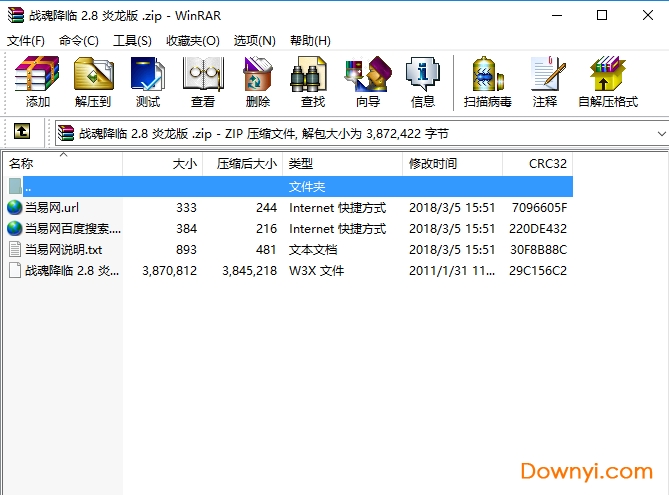Click 自解压格式 (SFX) icon
Image resolution: width=669 pixels, height=495 pixels.
608,82
